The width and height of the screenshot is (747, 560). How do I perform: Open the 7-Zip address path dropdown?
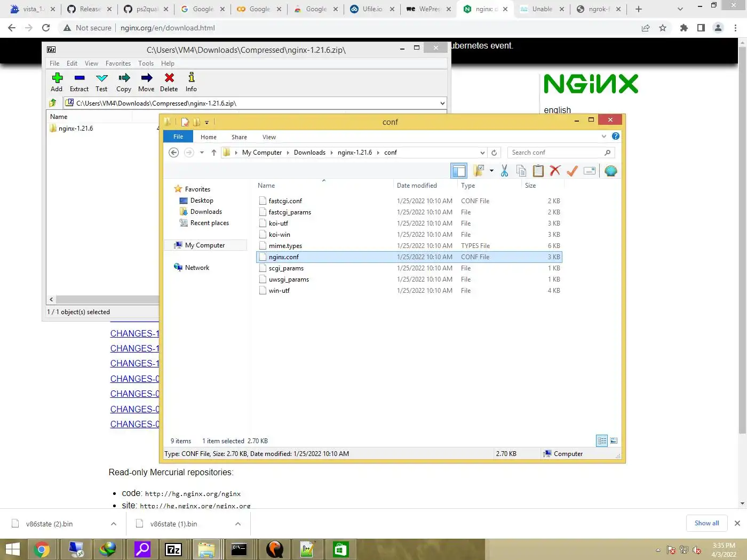tap(442, 103)
